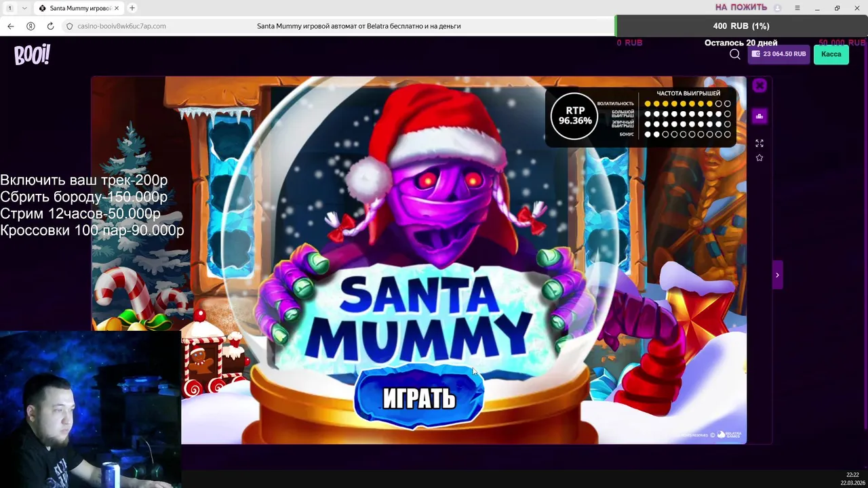Image resolution: width=868 pixels, height=488 pixels.
Task: Click the streamer webcam overlay
Action: (x=90, y=409)
